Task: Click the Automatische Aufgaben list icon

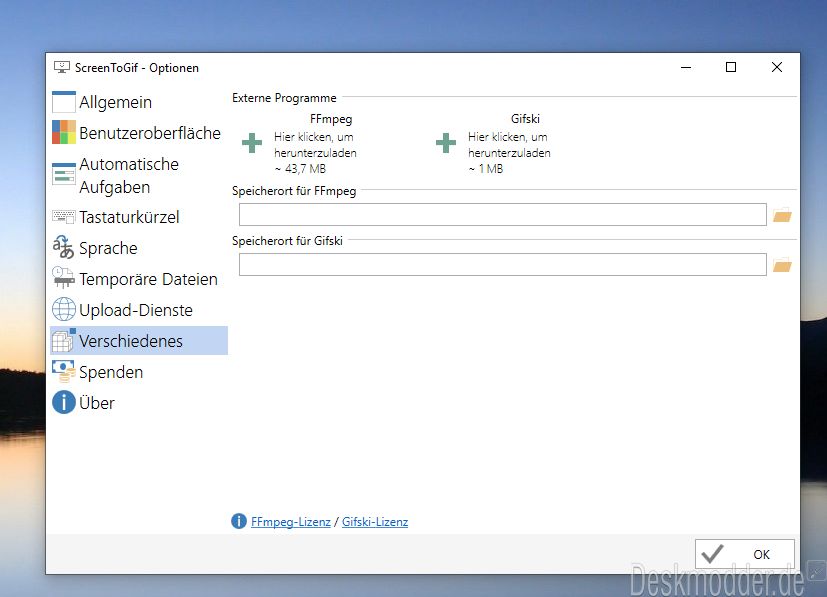Action: tap(64, 174)
